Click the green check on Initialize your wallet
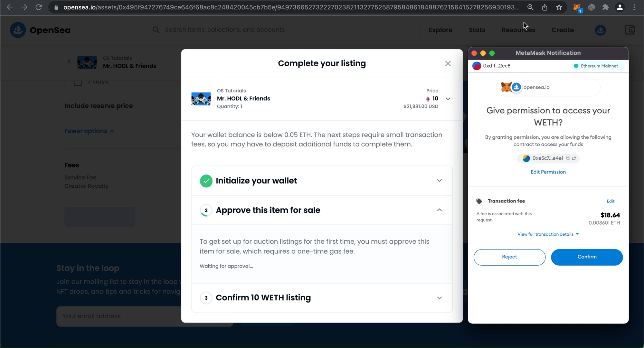 (x=206, y=181)
